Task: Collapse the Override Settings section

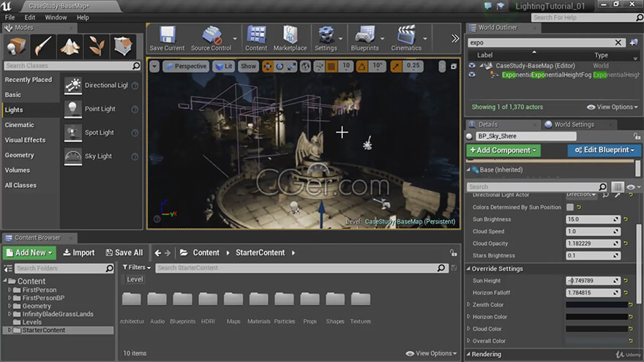Action: [x=468, y=269]
